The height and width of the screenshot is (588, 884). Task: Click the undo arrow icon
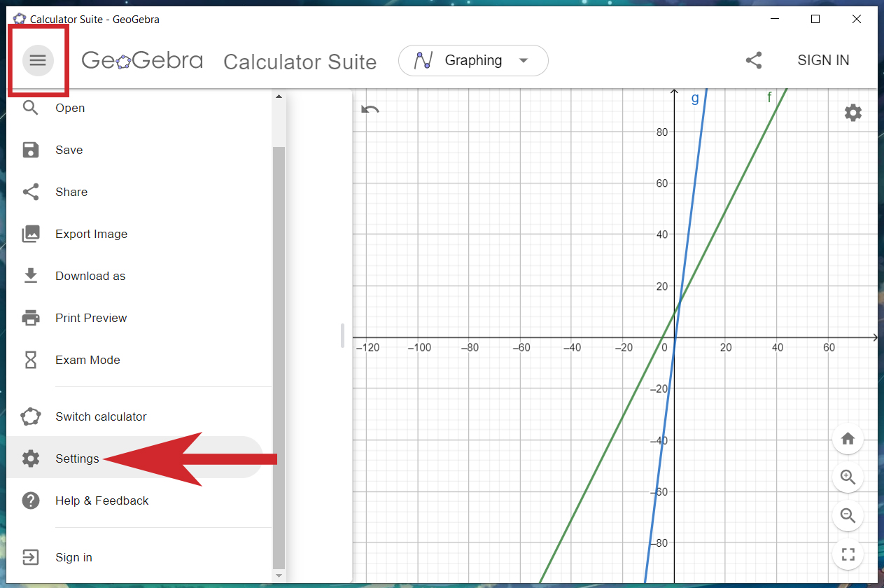point(370,109)
